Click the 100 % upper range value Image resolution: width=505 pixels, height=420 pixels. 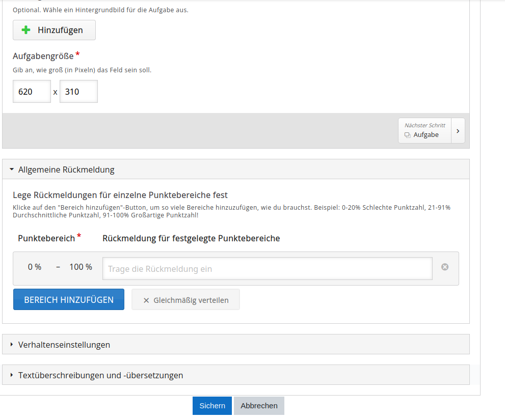[x=81, y=267]
